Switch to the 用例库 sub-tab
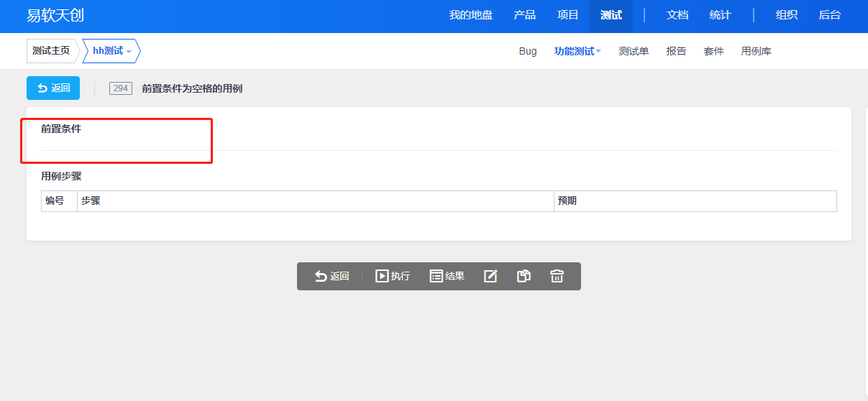This screenshot has width=868, height=401. coord(757,51)
